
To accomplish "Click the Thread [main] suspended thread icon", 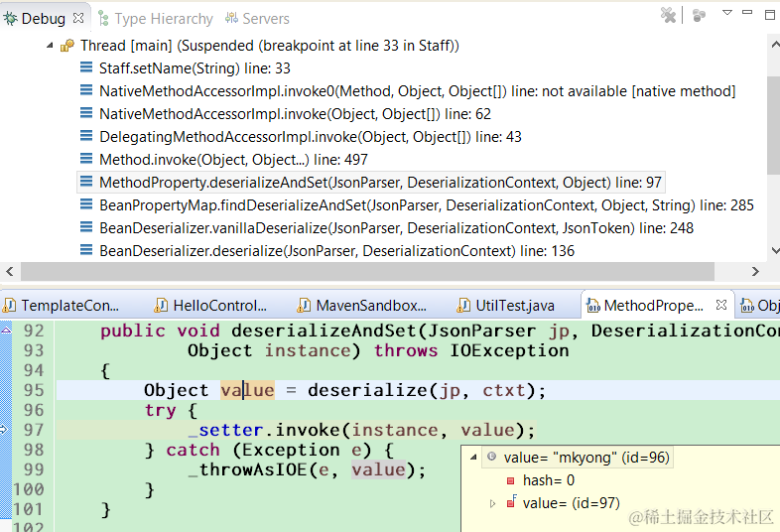I will pyautogui.click(x=67, y=46).
